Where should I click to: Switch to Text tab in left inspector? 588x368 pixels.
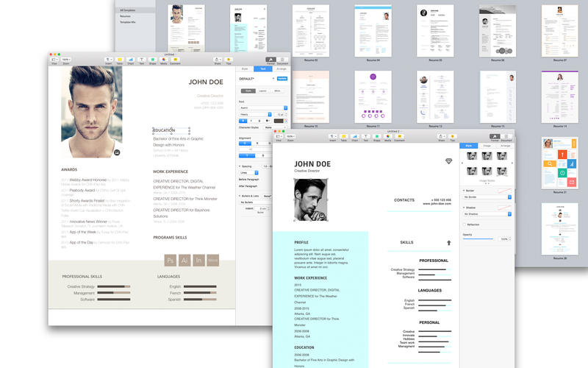pos(263,68)
